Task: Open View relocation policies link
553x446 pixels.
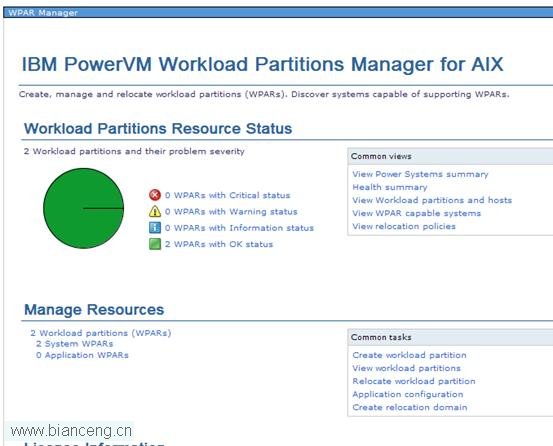Action: point(404,226)
